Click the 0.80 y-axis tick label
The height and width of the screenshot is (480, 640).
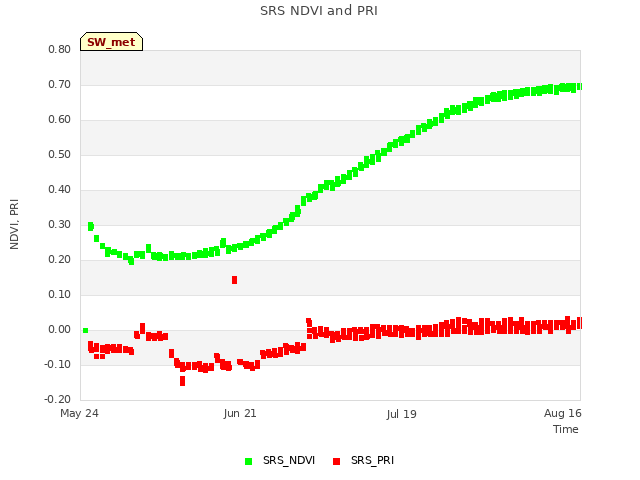coord(60,49)
